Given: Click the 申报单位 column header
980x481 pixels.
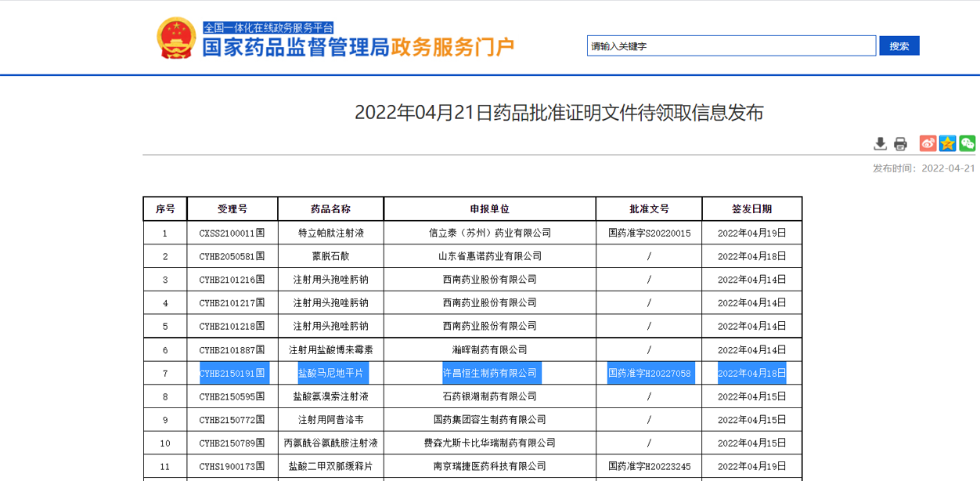Looking at the screenshot, I should coord(489,209).
